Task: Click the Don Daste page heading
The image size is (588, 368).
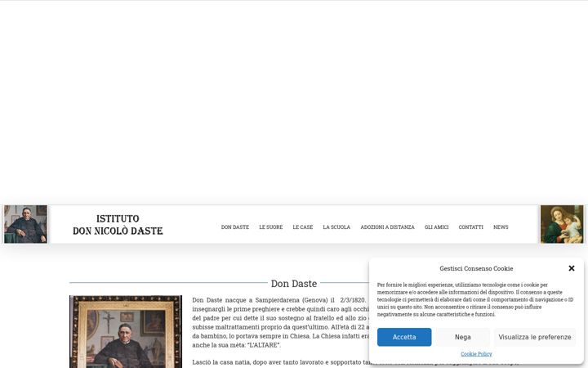Action: click(294, 284)
